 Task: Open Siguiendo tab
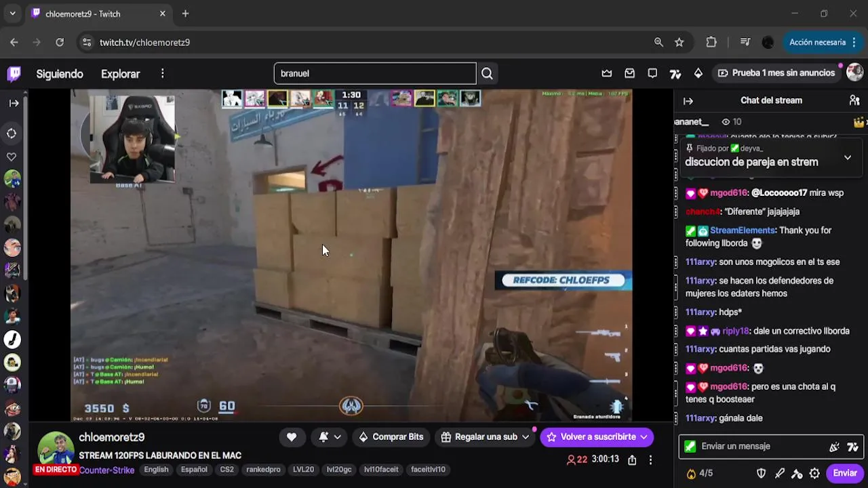60,74
